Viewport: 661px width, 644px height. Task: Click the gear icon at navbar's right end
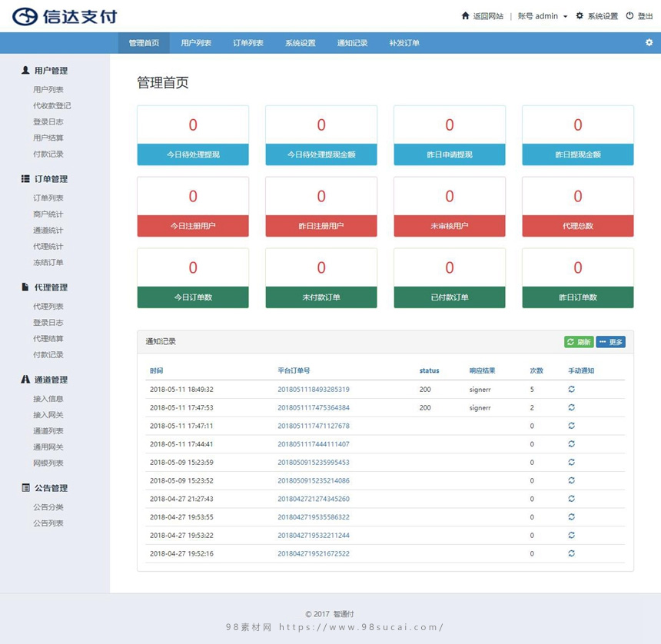pyautogui.click(x=648, y=44)
